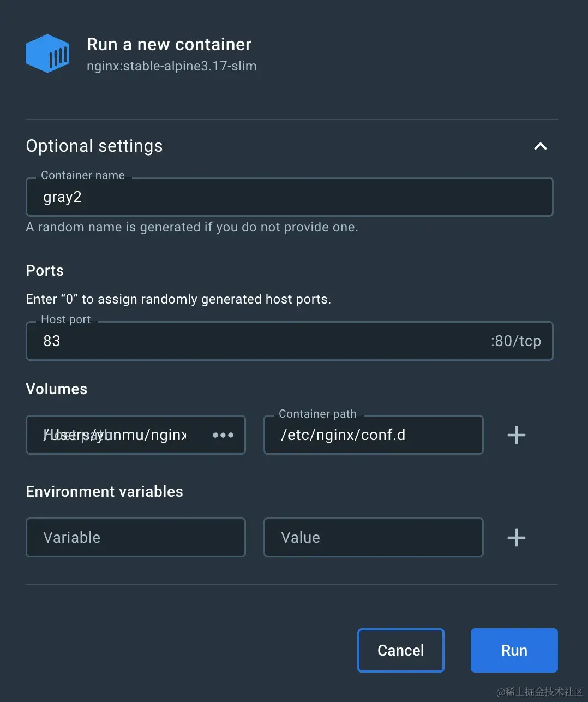Image resolution: width=588 pixels, height=702 pixels.
Task: Click the Optional settings heading
Action: [x=94, y=146]
